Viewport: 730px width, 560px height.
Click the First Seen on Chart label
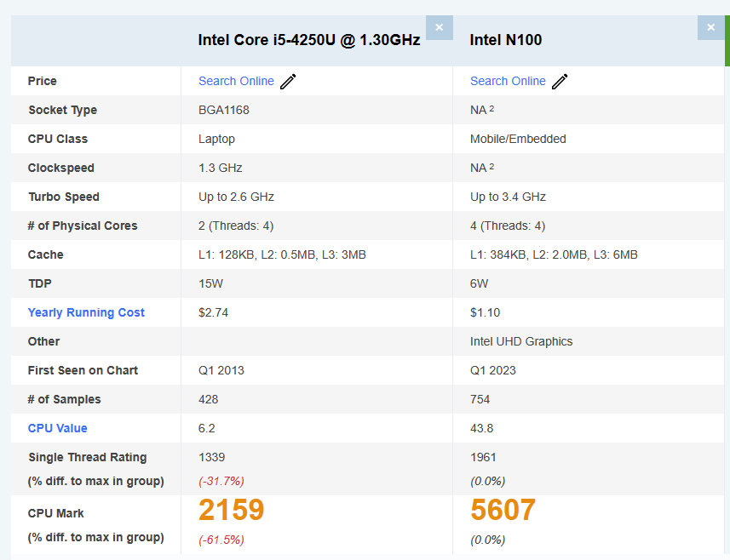pyautogui.click(x=83, y=371)
